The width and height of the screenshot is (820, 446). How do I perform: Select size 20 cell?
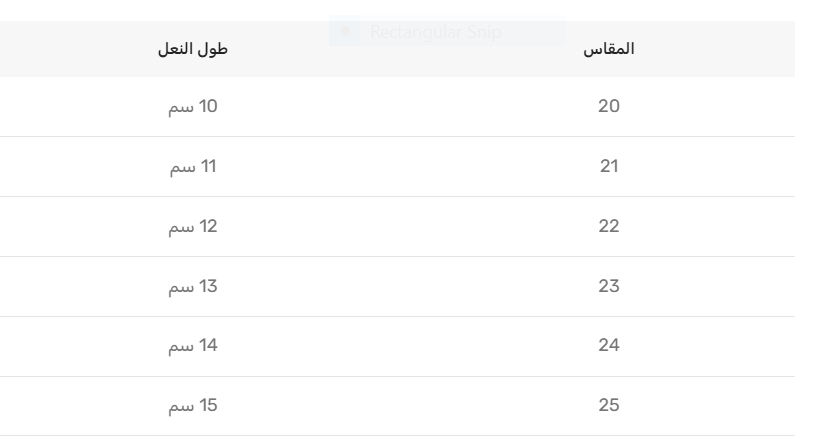point(609,106)
